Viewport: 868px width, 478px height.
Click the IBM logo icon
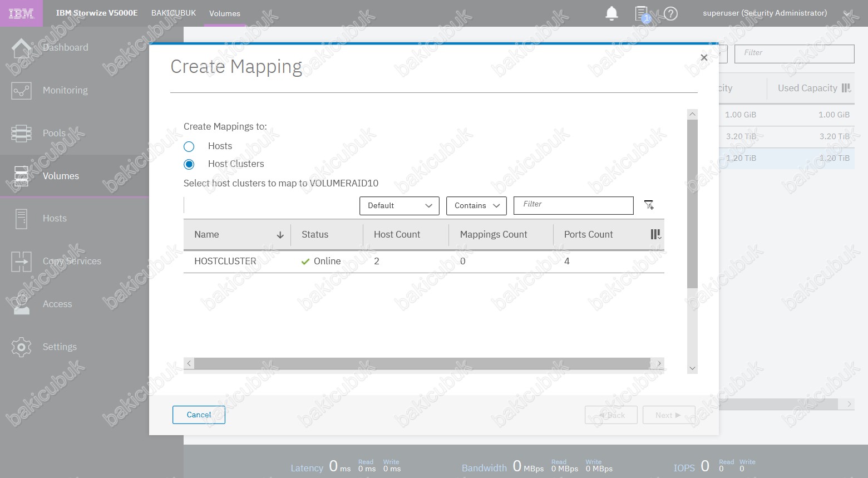click(x=21, y=13)
